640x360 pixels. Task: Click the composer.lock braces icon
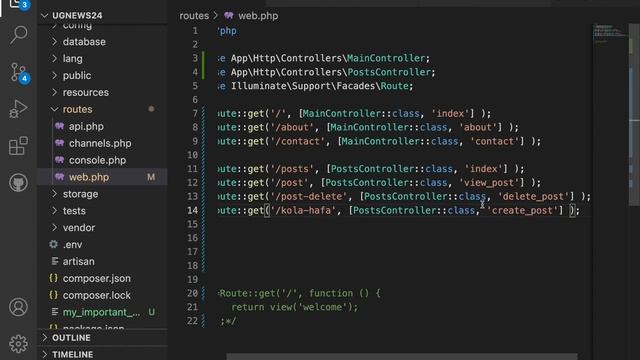(x=53, y=295)
